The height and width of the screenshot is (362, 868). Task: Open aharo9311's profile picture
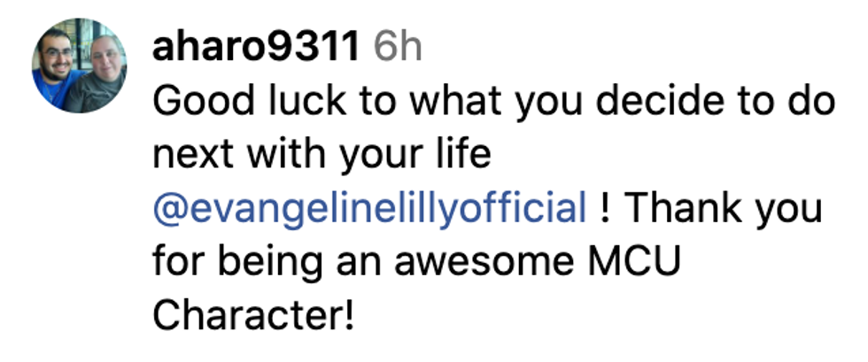pos(79,65)
